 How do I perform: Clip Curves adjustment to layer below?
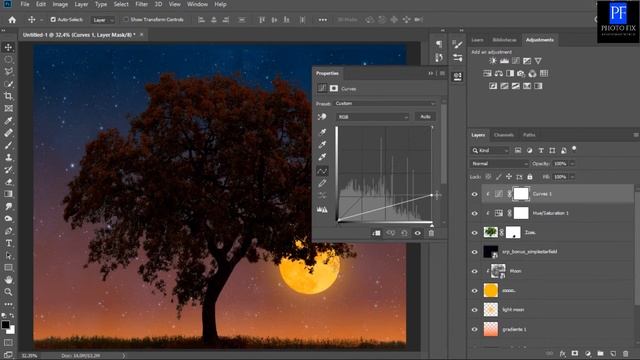pos(376,233)
